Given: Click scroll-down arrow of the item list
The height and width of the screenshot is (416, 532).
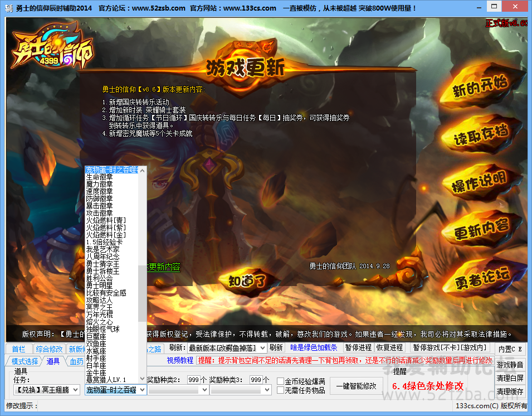Looking at the screenshot, I should [143, 379].
